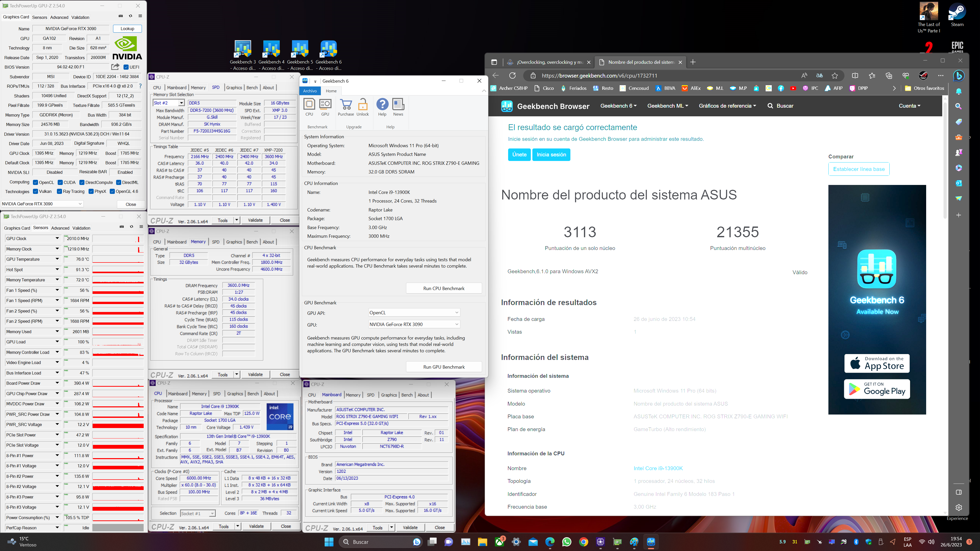Switch to the Overclocking browser tab
Screen dimensions: 980x551
[x=549, y=62]
